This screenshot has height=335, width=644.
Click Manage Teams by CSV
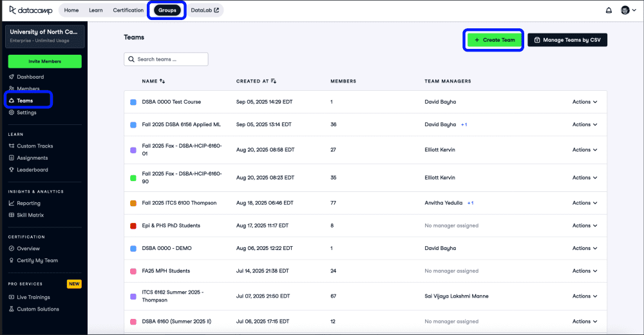click(567, 40)
